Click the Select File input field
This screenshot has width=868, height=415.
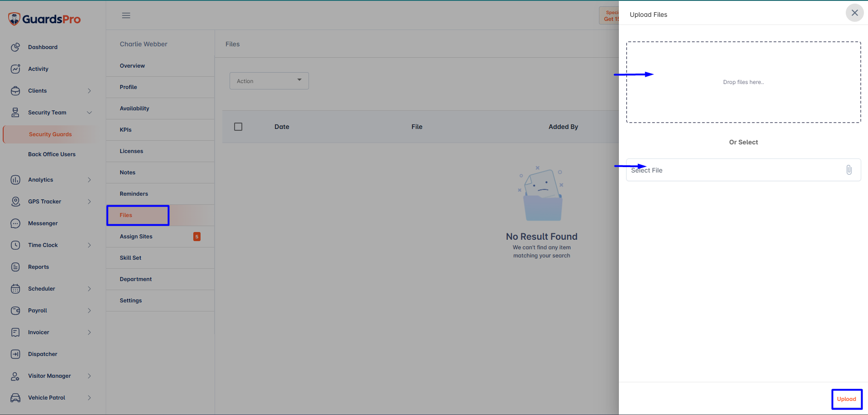tap(743, 170)
